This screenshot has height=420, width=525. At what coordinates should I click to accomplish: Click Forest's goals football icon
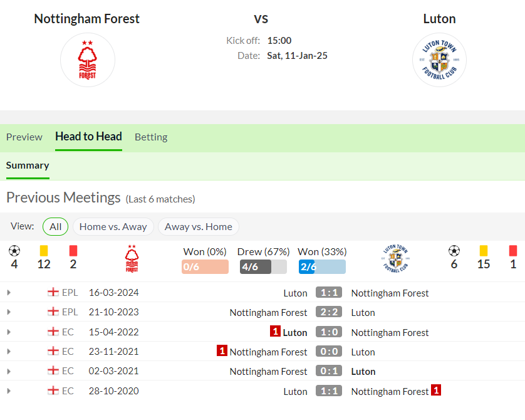[x=14, y=251]
